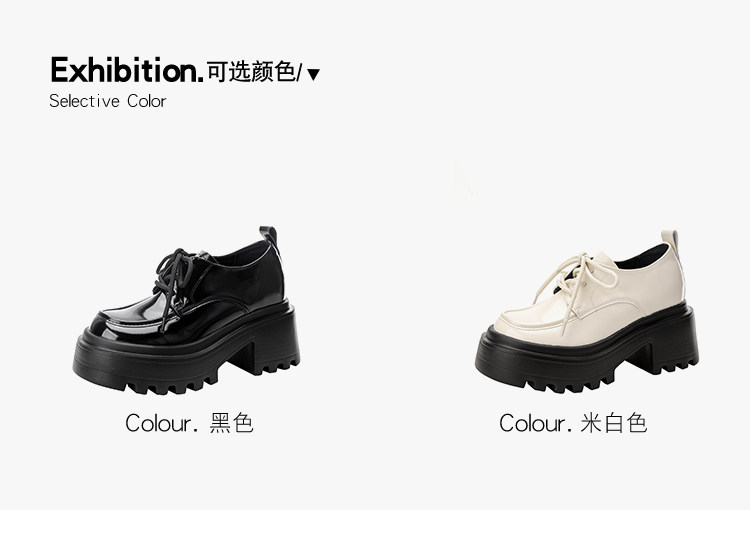Click the cream laces on the off-white shoe
Screen dimensions: 750x533
click(x=574, y=280)
